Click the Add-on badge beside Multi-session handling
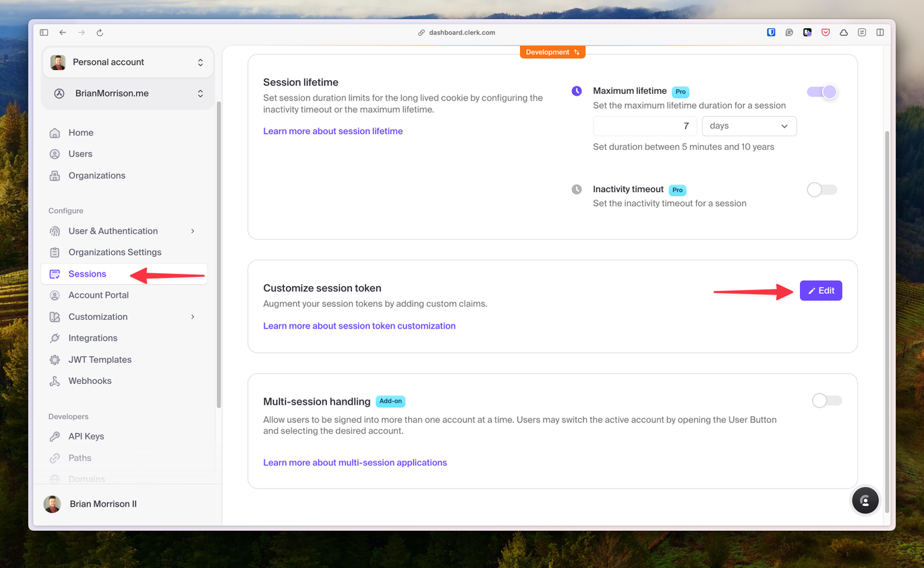The width and height of the screenshot is (924, 568). click(x=391, y=401)
